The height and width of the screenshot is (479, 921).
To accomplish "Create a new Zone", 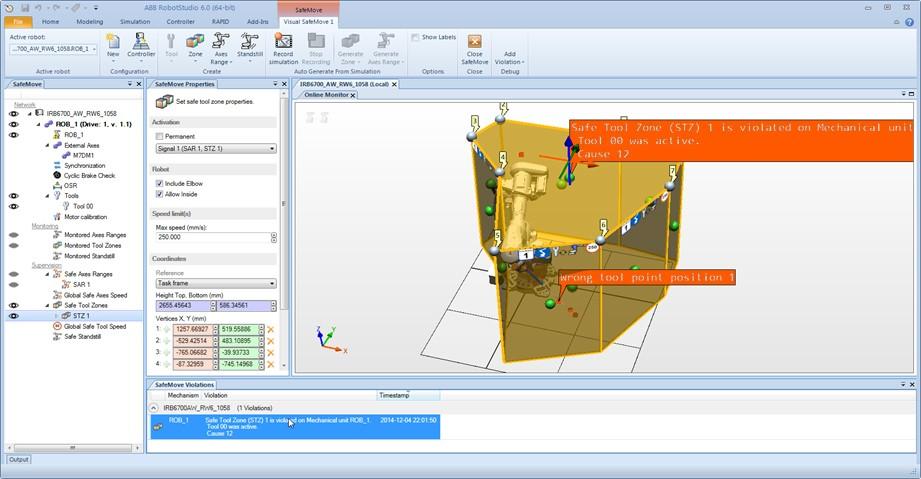I will click(195, 46).
